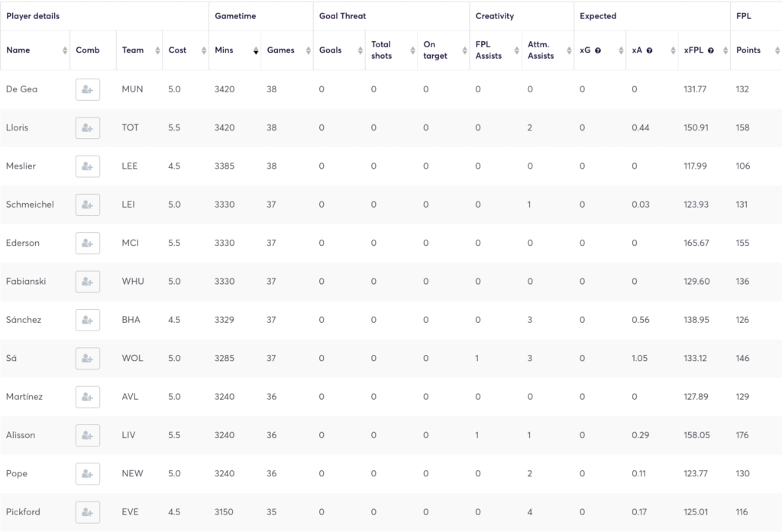Select the Creativity section header
782x532 pixels.
(496, 15)
